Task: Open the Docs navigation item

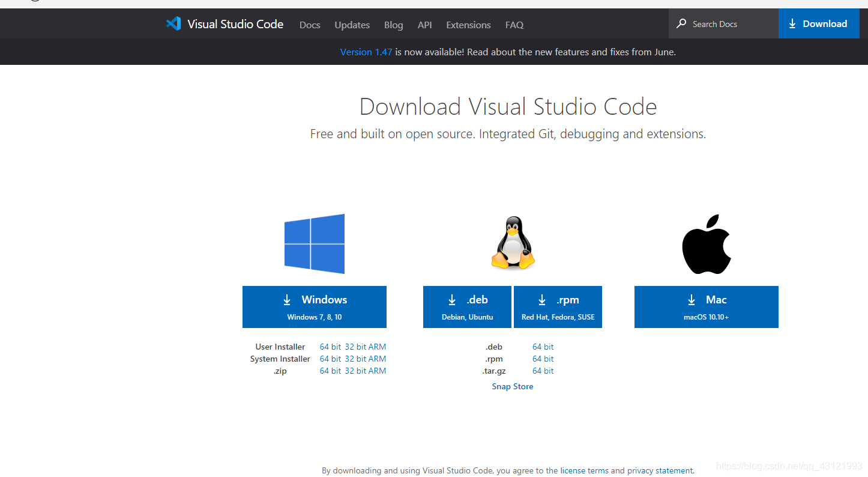Action: point(310,25)
